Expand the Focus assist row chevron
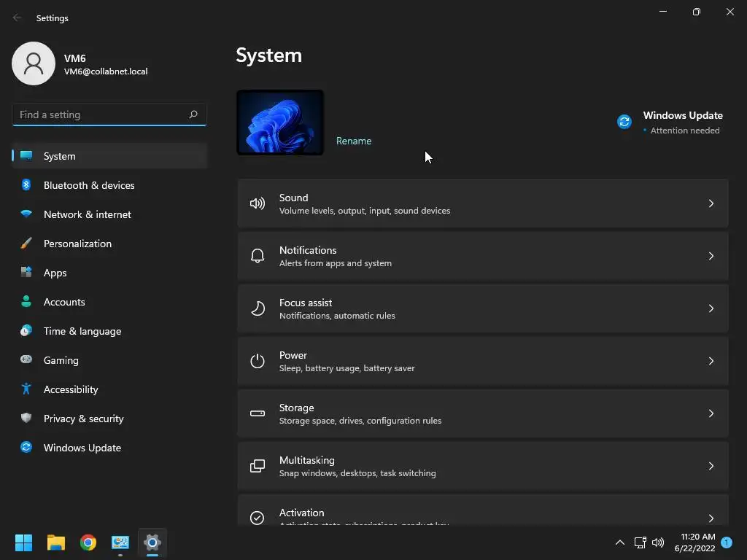Image resolution: width=747 pixels, height=560 pixels. (711, 308)
